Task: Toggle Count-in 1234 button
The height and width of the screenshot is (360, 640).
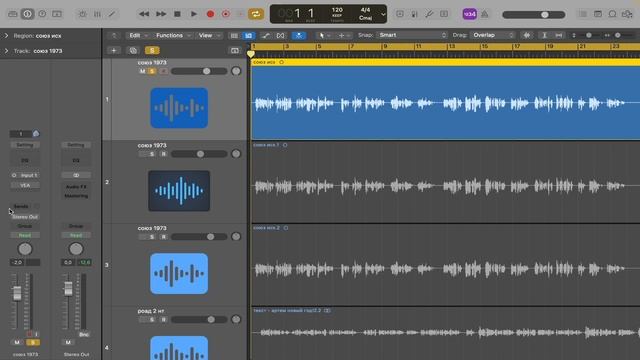Action: click(x=469, y=14)
